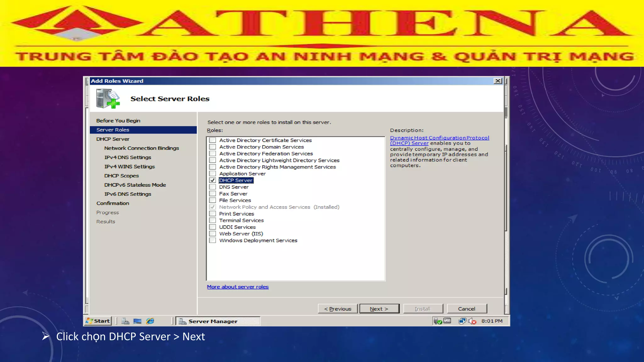Viewport: 644px width, 362px height.
Task: Check Active Directory Federation Services
Action: [x=213, y=153]
